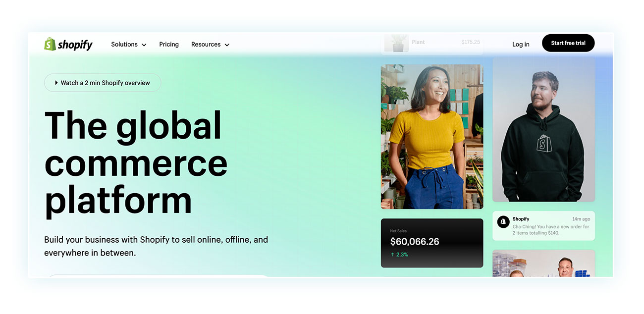This screenshot has width=644, height=314.
Task: Click the "$175.25" plant price
Action: click(471, 42)
